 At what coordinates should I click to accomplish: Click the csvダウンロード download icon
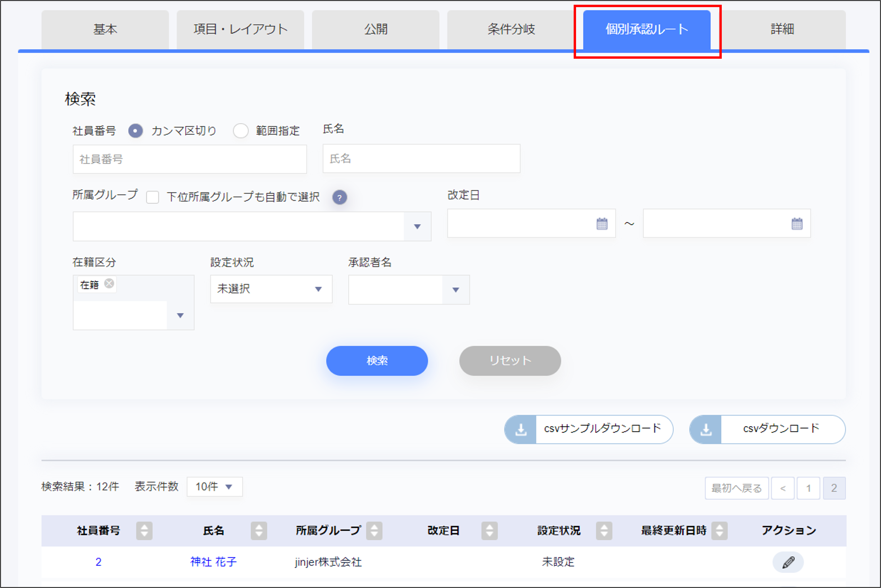point(707,429)
